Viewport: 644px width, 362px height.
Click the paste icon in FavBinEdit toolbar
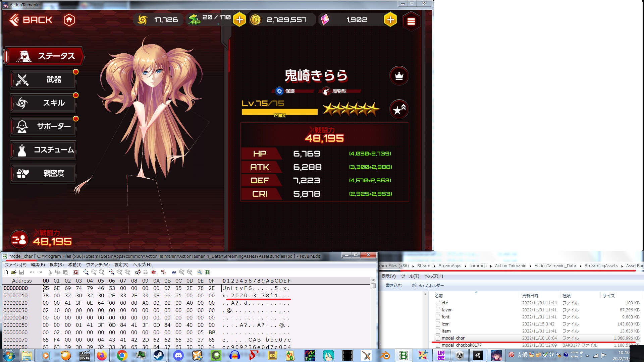click(x=66, y=272)
